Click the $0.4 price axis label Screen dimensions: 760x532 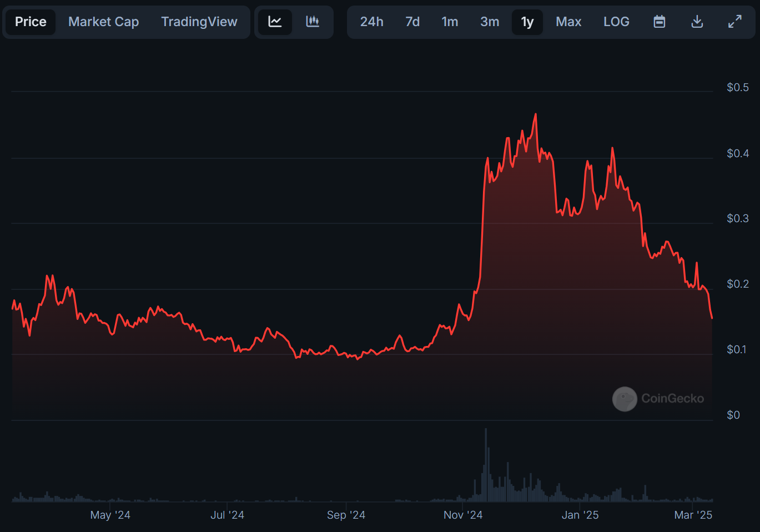tap(737, 153)
